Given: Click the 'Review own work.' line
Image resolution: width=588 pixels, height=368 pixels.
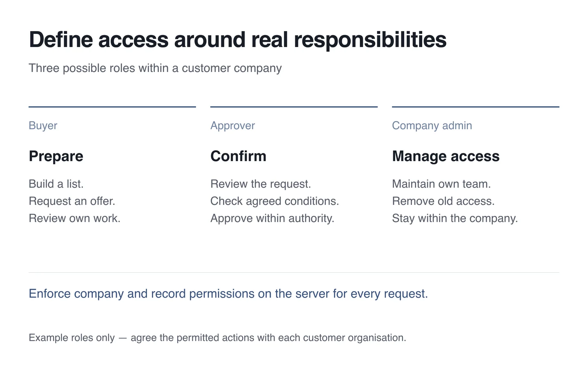Looking at the screenshot, I should click(75, 218).
